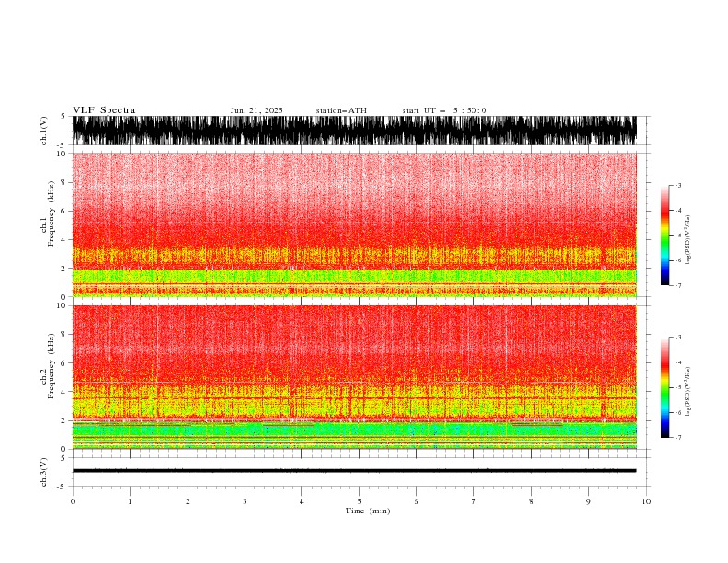Image resolution: width=728 pixels, height=563 pixels.
Task: Click the time axis tick label "3"
Action: point(245,501)
